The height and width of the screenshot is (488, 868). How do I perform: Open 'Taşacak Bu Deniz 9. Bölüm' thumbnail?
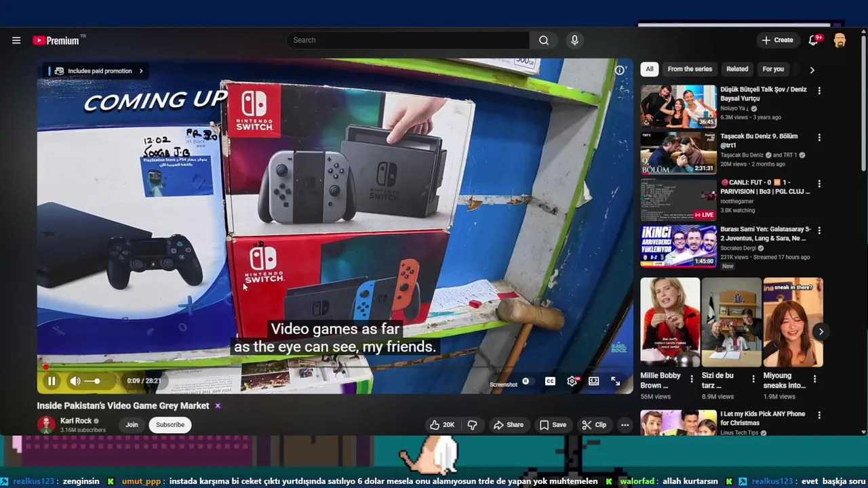point(679,153)
